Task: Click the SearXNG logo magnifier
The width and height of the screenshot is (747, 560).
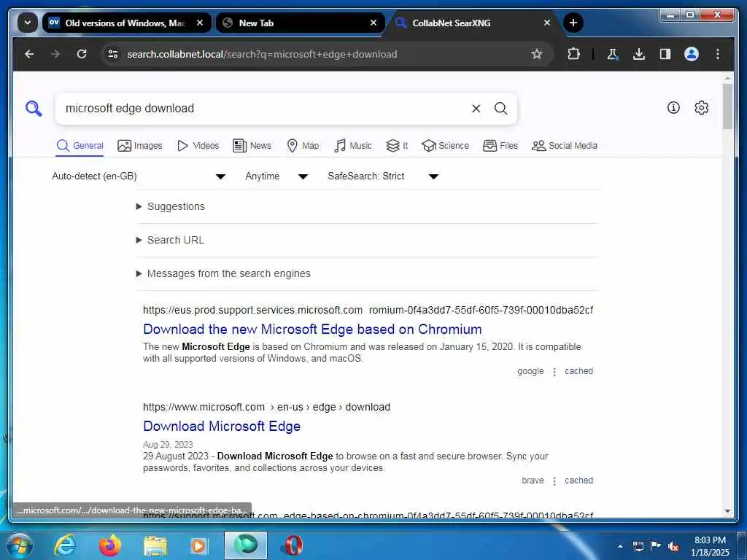Action: pos(34,109)
